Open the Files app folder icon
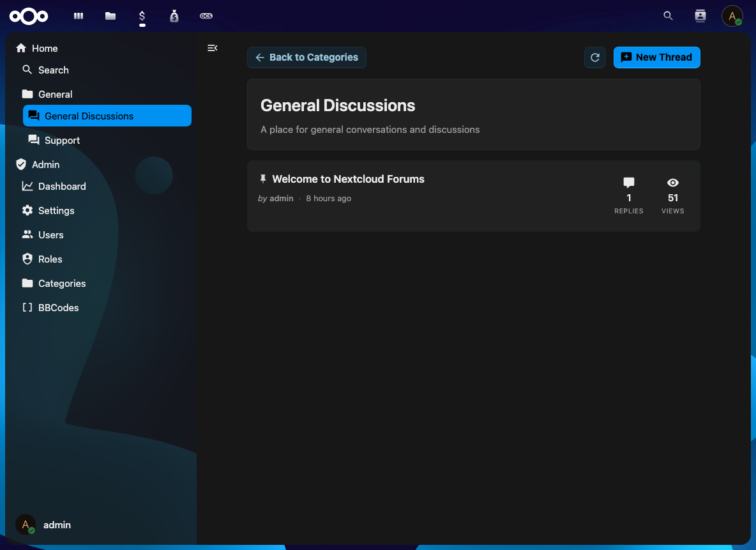The image size is (756, 550). (110, 16)
